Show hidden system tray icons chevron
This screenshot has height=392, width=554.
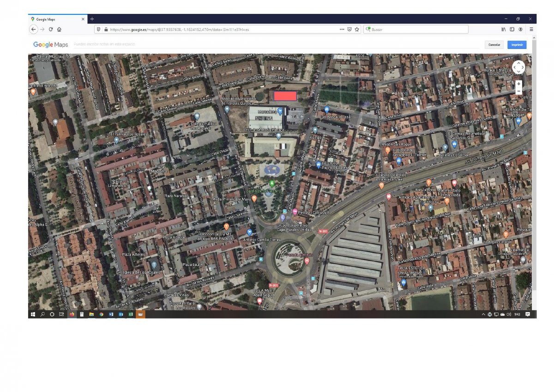(x=483, y=314)
